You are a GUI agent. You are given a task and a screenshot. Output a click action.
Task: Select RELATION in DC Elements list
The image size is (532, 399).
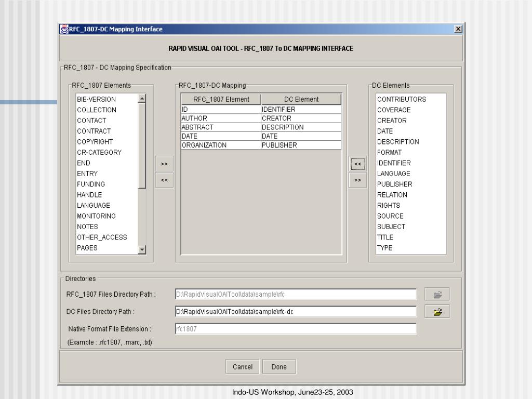click(x=411, y=195)
